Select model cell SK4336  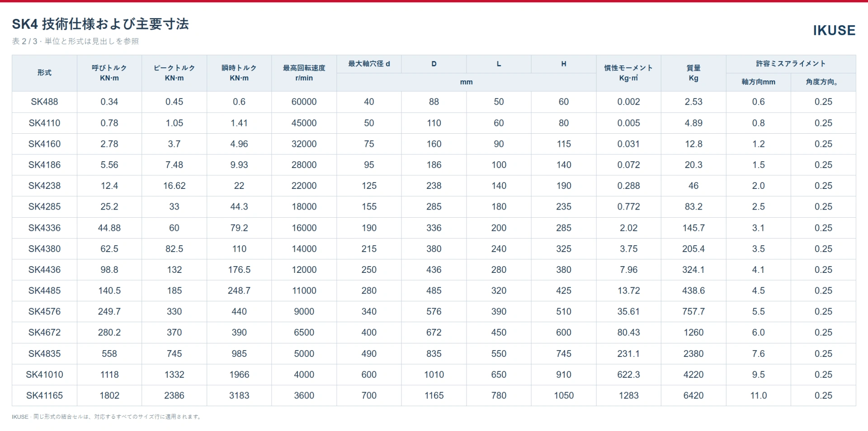[x=44, y=228]
